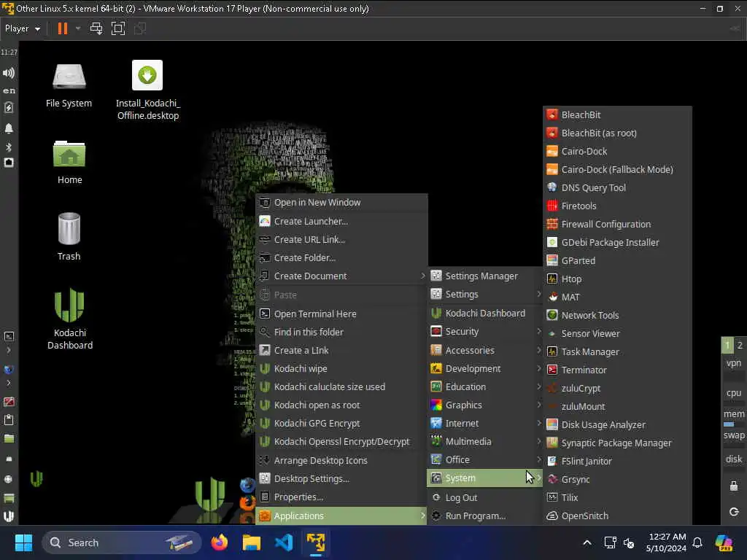Launch FSlint Janitor
The height and width of the screenshot is (560, 747).
(x=617, y=461)
